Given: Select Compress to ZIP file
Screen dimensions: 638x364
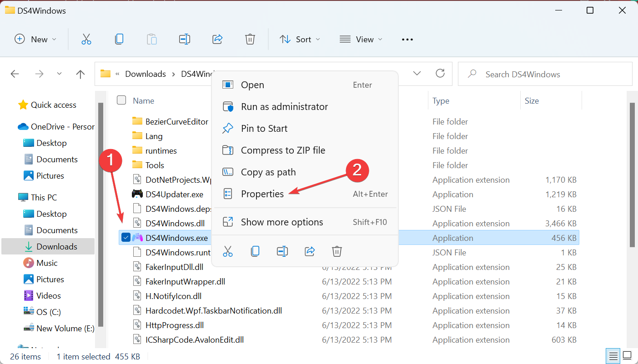Looking at the screenshot, I should click(x=304, y=150).
